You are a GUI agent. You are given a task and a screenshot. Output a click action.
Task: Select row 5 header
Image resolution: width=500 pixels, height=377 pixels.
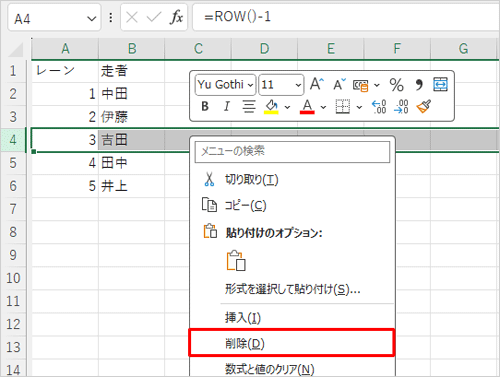[x=13, y=163]
